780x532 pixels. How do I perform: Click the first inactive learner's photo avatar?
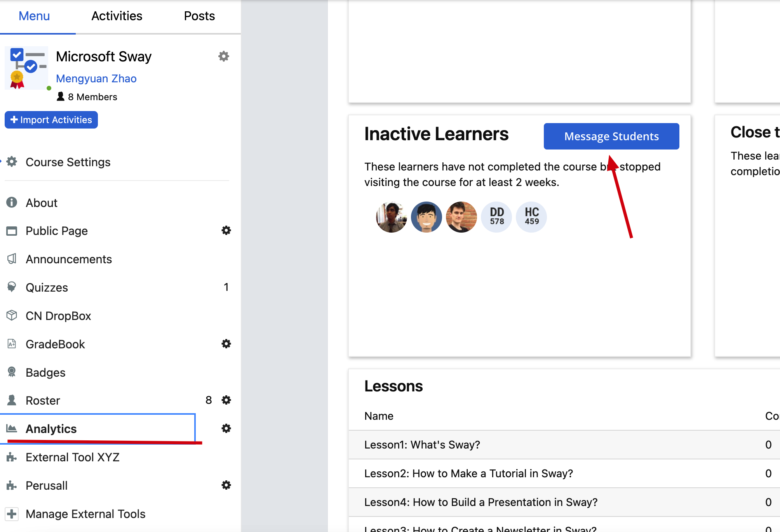392,217
